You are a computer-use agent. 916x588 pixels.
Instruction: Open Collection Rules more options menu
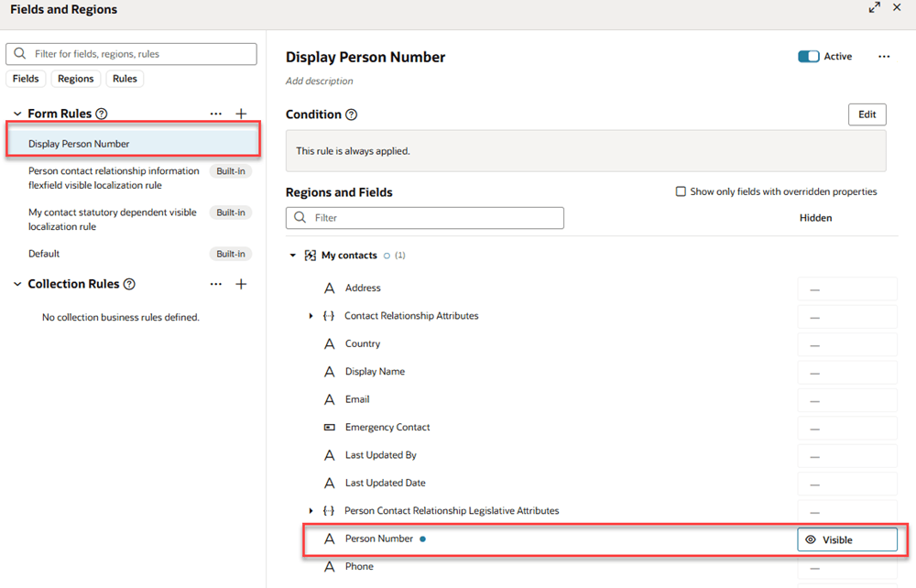215,284
